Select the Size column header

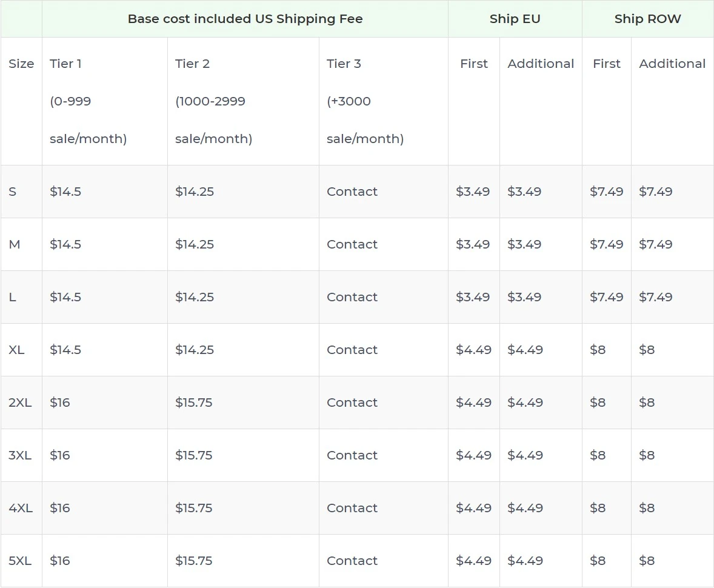pos(21,64)
